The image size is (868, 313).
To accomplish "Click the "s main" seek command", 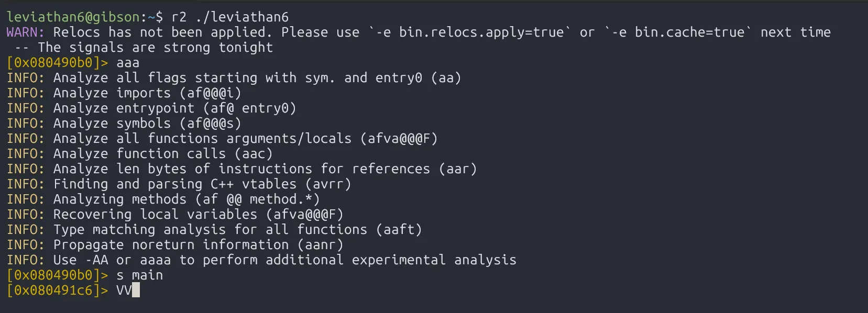I will coord(139,275).
